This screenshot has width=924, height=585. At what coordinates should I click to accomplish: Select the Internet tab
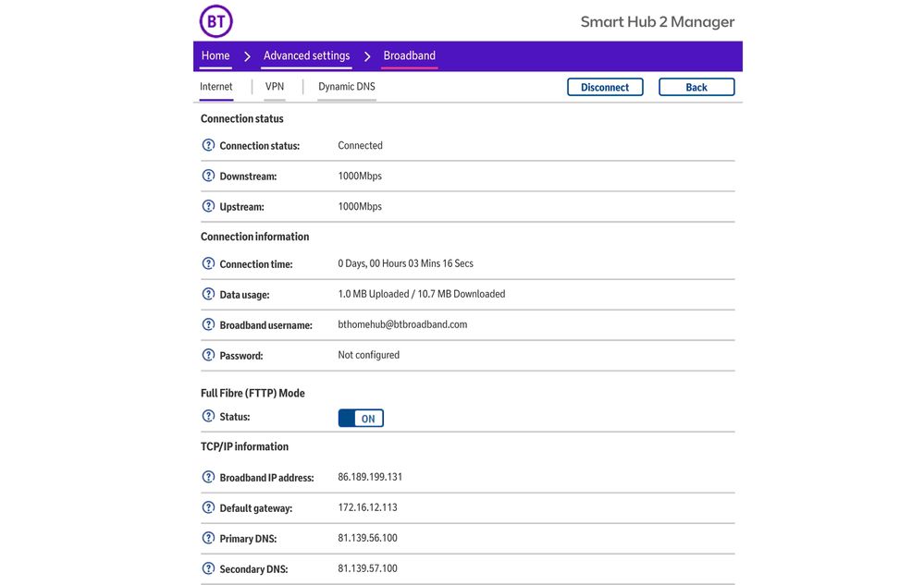point(216,87)
